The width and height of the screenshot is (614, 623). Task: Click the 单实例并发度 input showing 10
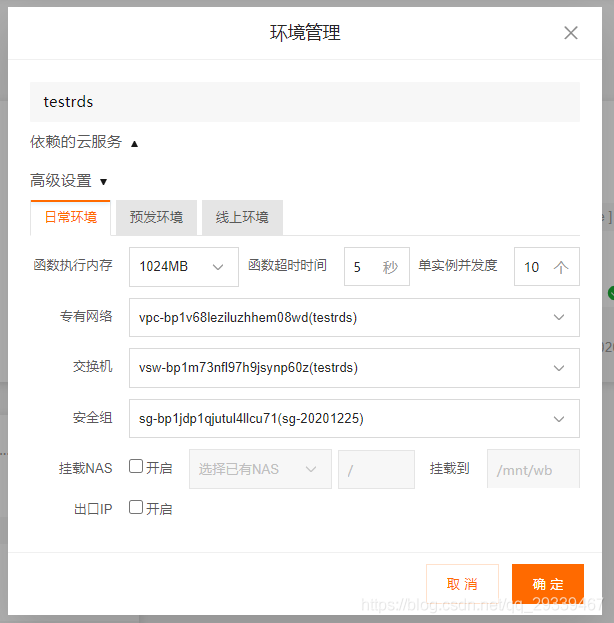(546, 267)
